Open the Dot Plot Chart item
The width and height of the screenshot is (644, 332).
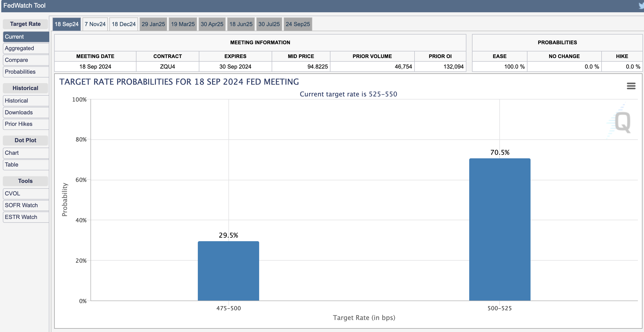26,153
